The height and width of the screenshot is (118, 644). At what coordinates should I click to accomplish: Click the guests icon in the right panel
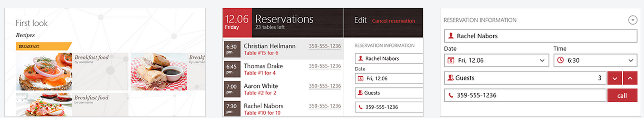click(x=451, y=78)
